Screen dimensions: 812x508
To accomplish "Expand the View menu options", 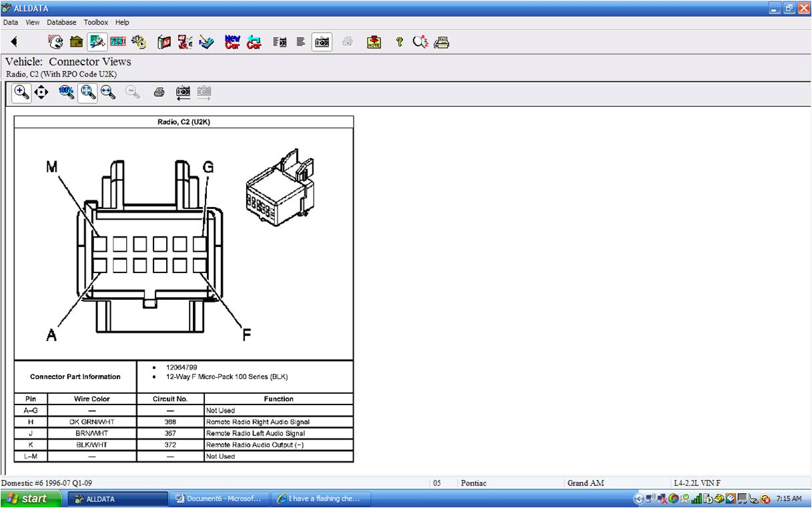I will pos(32,22).
